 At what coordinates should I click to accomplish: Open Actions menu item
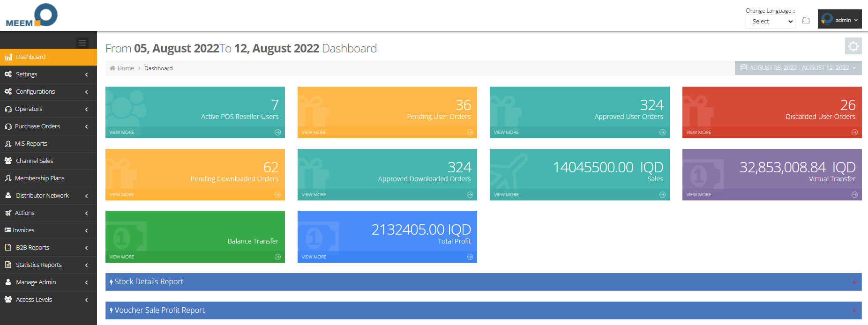(x=48, y=213)
